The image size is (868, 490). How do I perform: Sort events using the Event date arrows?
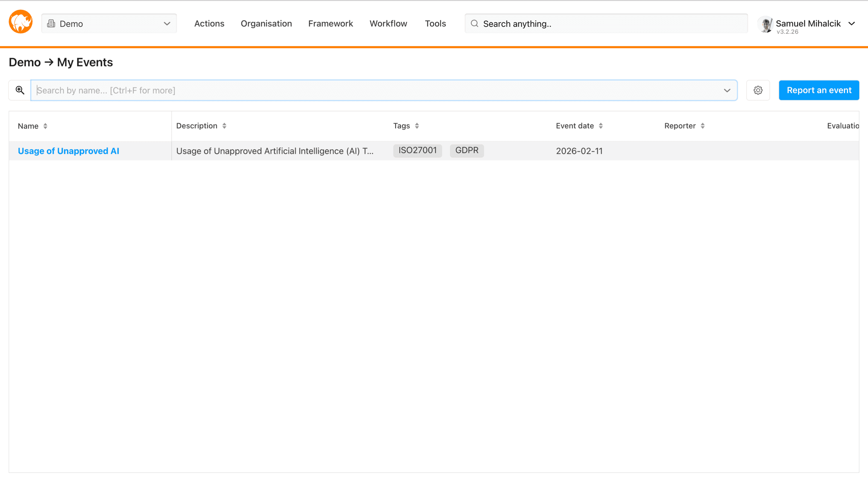(601, 126)
